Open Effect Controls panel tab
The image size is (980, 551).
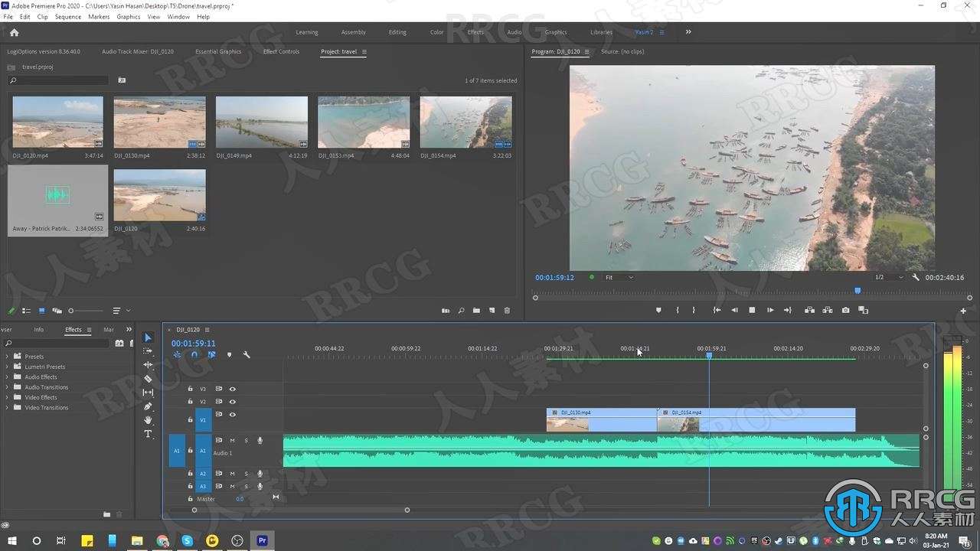(281, 51)
